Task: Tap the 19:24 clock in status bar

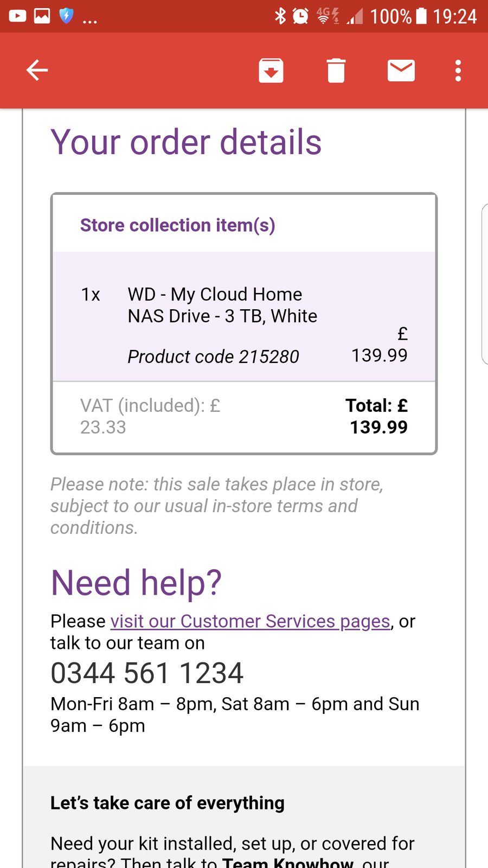Action: pos(454,16)
